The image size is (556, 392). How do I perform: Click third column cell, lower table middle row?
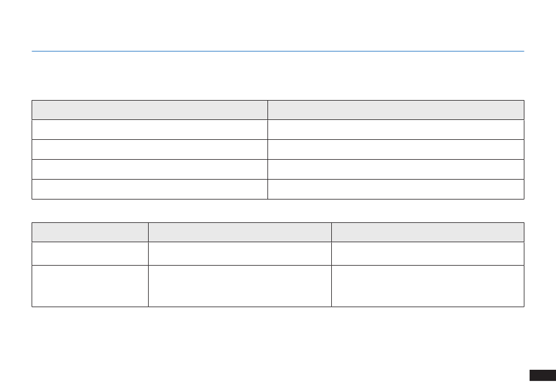tap(427, 253)
